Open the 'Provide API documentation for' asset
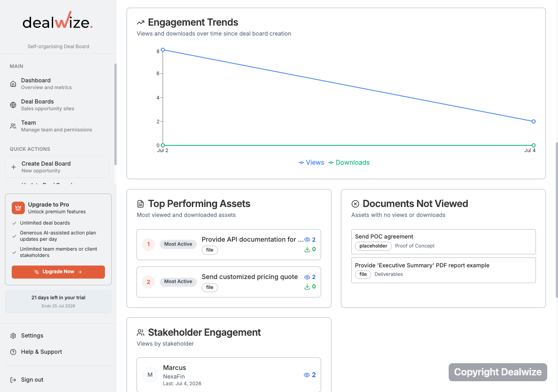 pos(229,244)
